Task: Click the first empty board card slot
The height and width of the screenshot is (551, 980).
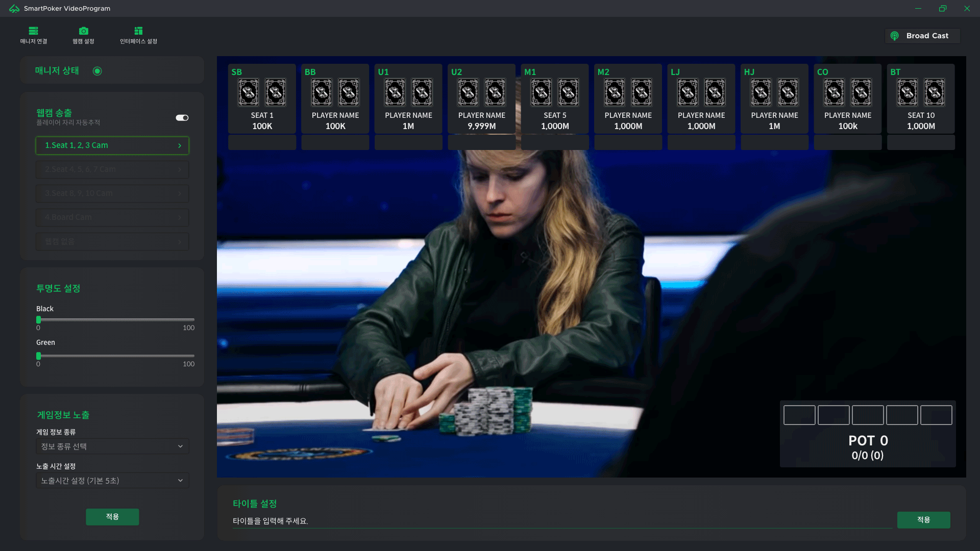Action: pyautogui.click(x=799, y=415)
